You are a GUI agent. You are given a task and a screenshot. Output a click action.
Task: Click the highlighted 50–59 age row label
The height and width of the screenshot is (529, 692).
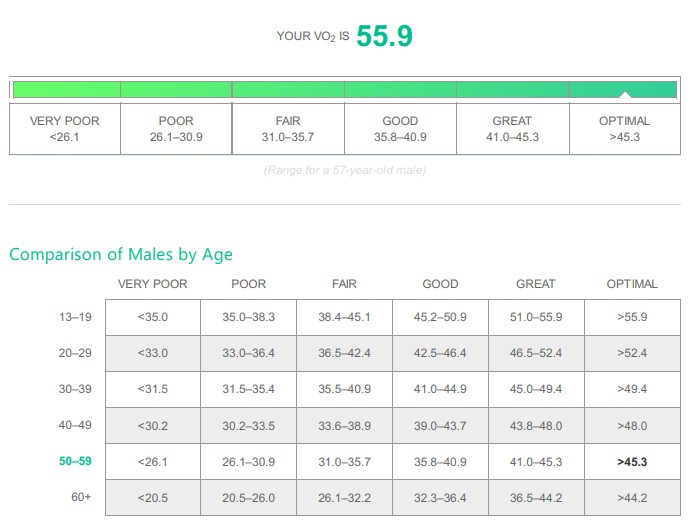(x=75, y=461)
